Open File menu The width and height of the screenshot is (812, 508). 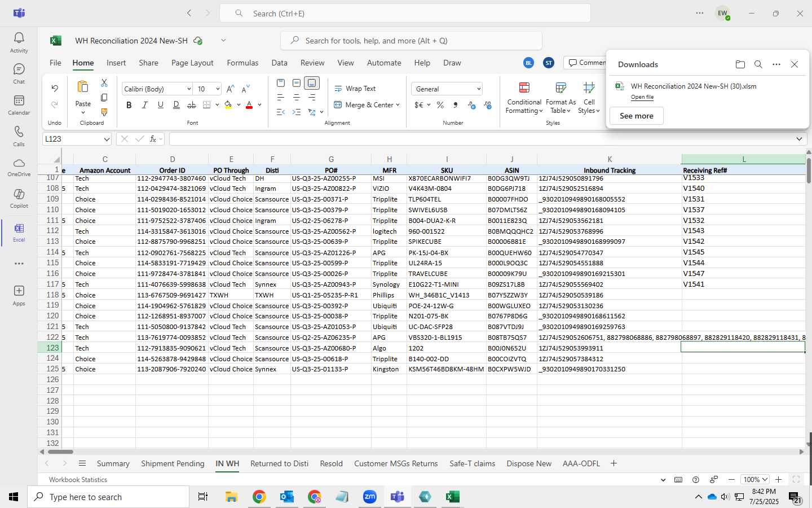[x=55, y=63]
